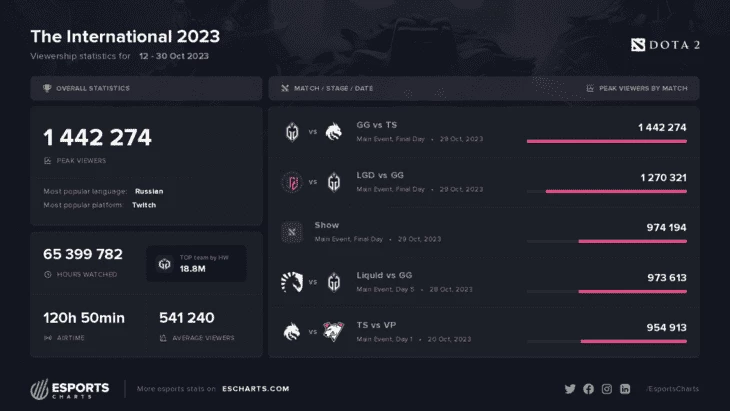
Task: Click the Esports Charts logo
Action: 70,389
